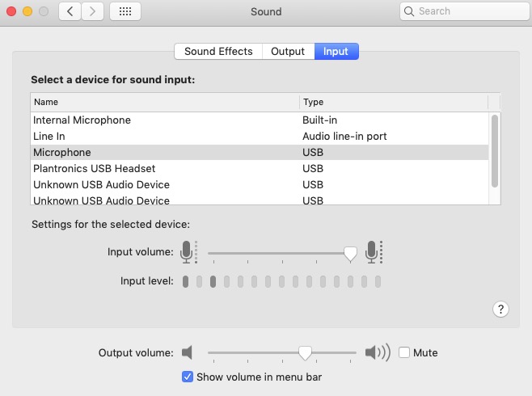
Task: Go back with the left chevron button
Action: click(x=70, y=11)
